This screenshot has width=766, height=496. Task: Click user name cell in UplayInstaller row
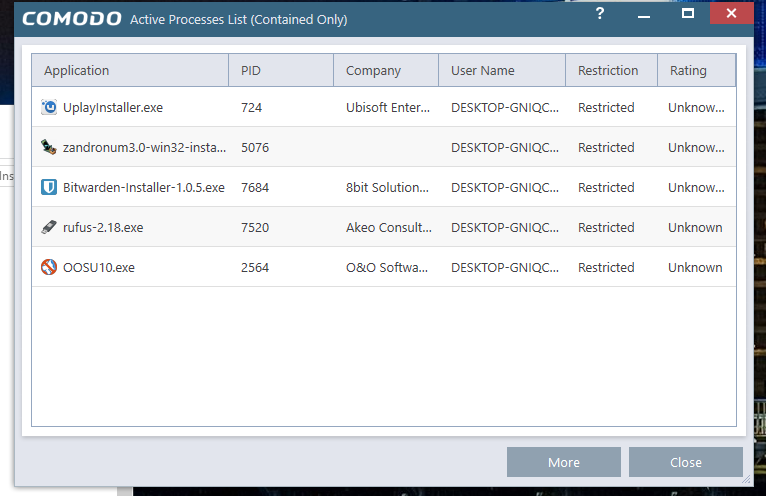pos(505,108)
